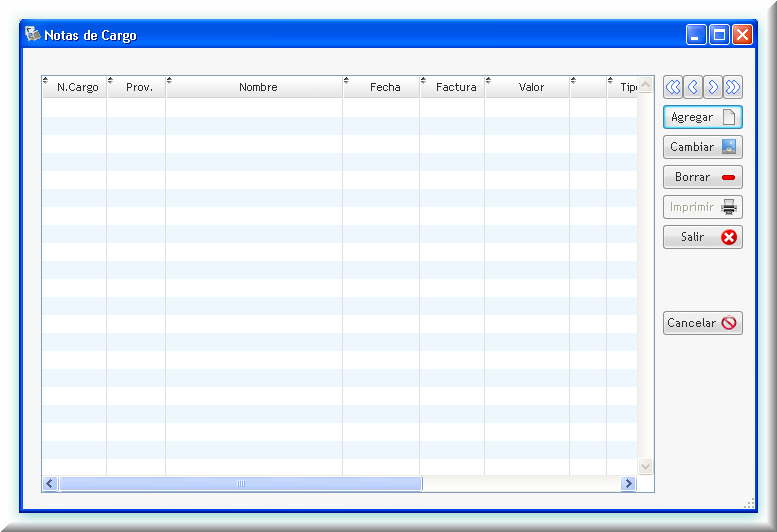Click the horizontal scrollbar thumb
Image resolution: width=777 pixels, height=532 pixels.
pyautogui.click(x=241, y=483)
